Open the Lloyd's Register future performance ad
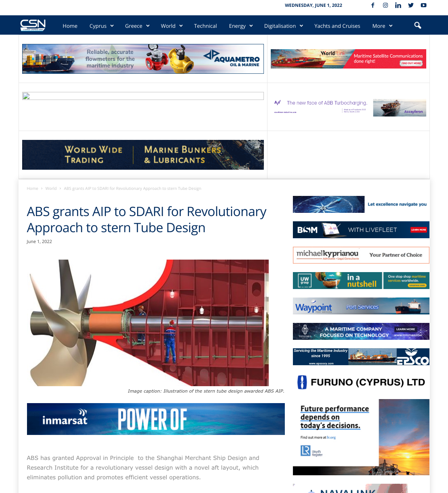448x493 pixels. [361, 437]
